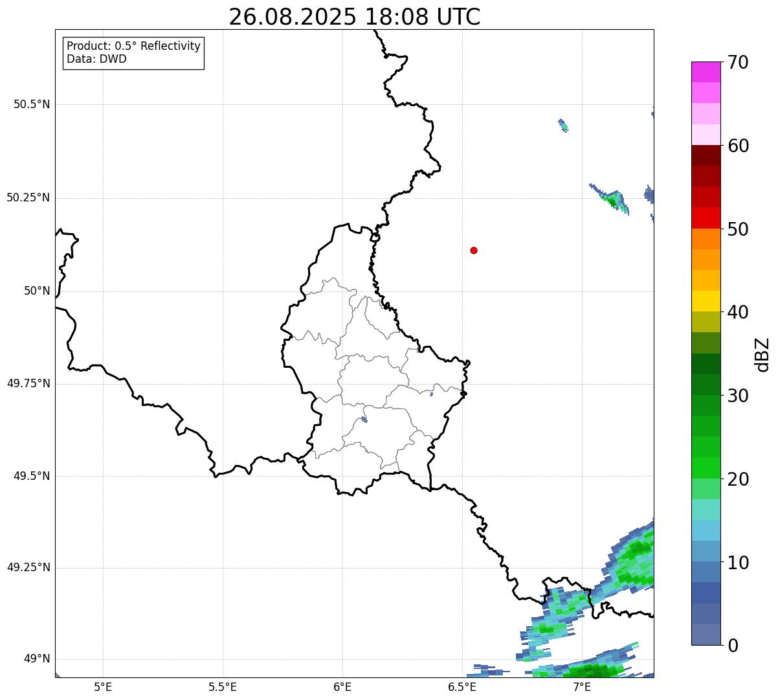Click the 50.25°N latitude label
The height and width of the screenshot is (700, 778).
pos(28,198)
